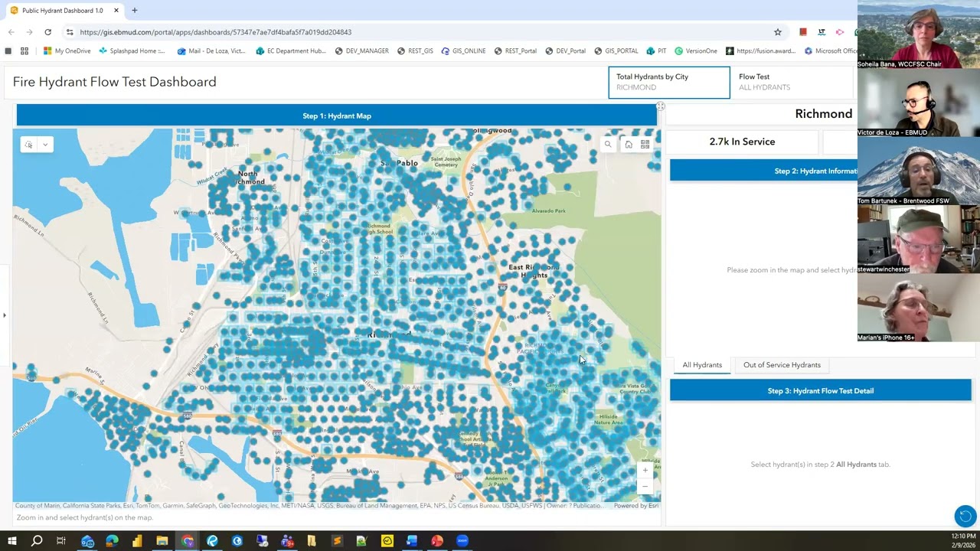This screenshot has width=980, height=551.
Task: Open DEV_Portal bookmark
Action: [565, 51]
